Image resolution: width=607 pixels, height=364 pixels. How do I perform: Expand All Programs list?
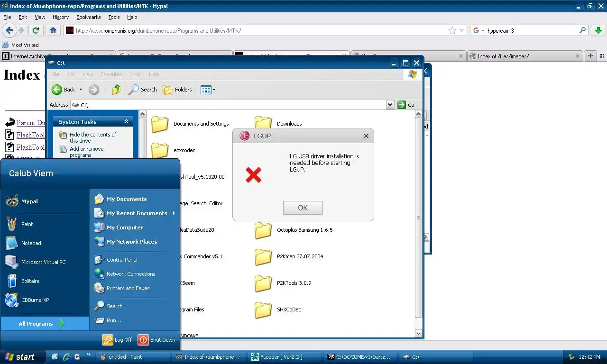(45, 324)
